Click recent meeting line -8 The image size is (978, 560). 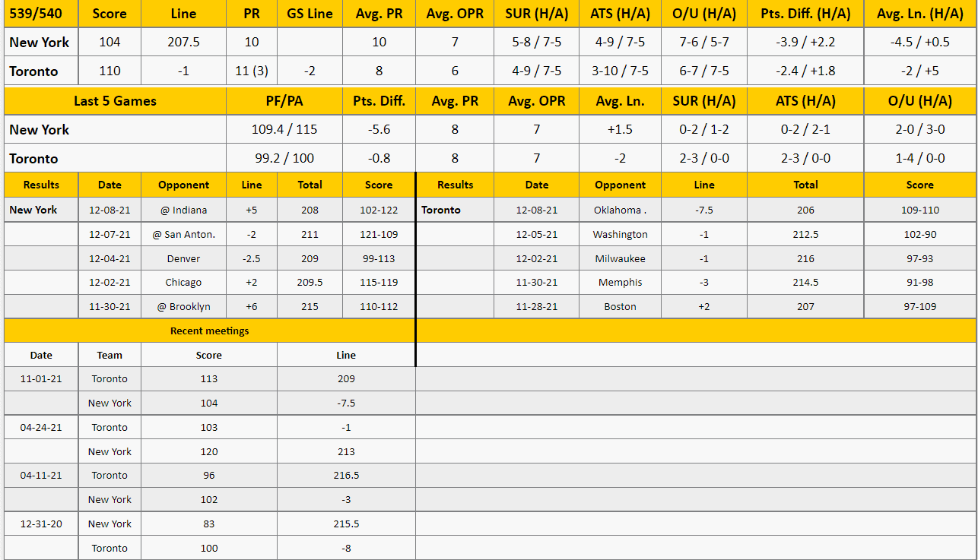tap(346, 549)
